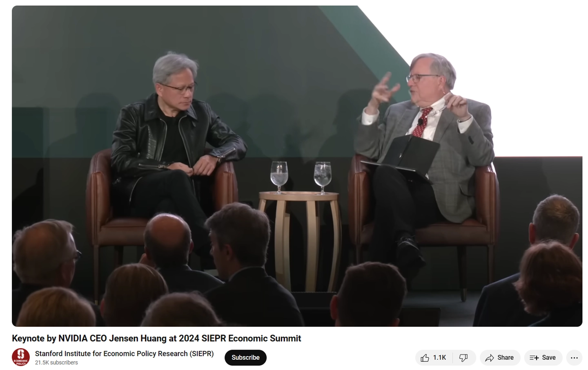Open Stanford Institute for Economic Policy Research channel

click(124, 354)
